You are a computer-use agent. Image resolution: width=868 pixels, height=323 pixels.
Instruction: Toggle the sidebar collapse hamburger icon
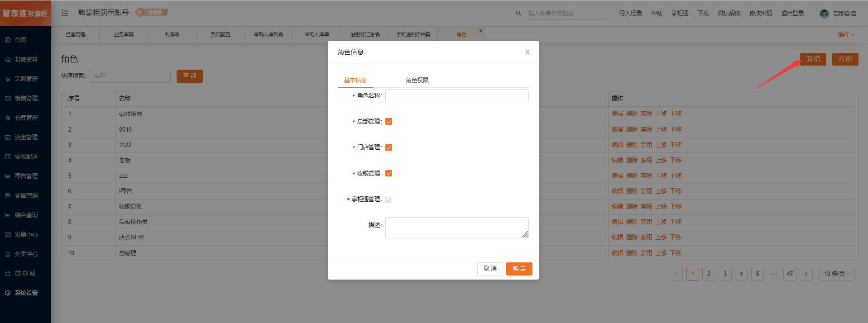coord(65,13)
